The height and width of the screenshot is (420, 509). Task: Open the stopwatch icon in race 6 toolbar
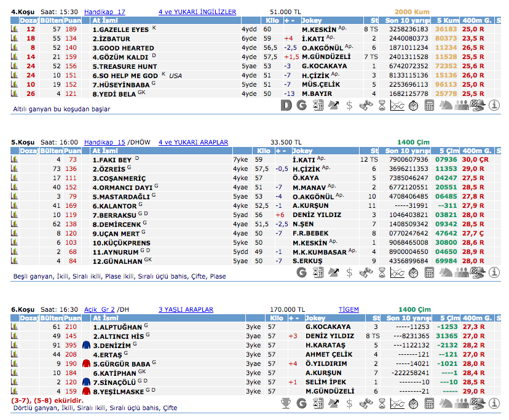pos(413,403)
